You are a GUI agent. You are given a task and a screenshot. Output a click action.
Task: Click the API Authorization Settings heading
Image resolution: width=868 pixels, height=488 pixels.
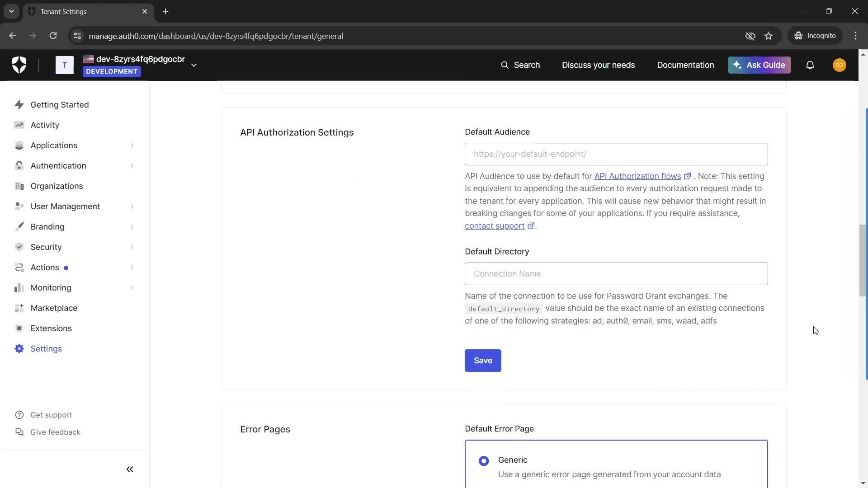[x=297, y=132]
